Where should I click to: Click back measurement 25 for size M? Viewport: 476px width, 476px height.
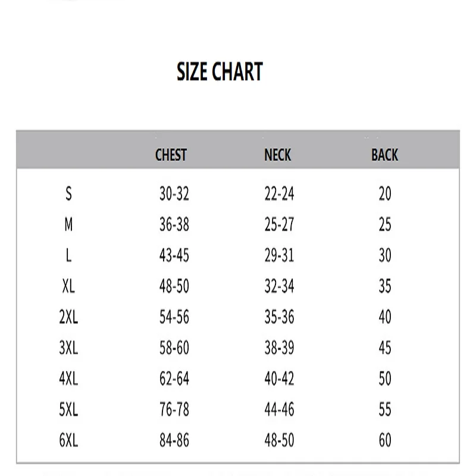point(385,224)
